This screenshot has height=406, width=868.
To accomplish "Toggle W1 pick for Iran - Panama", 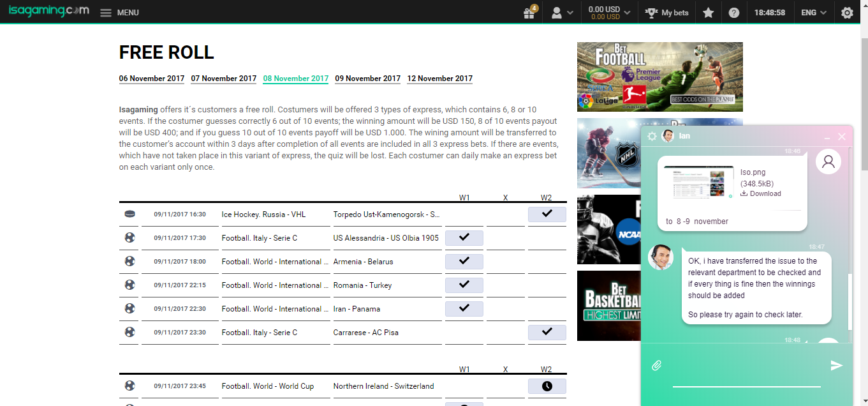I will [464, 309].
